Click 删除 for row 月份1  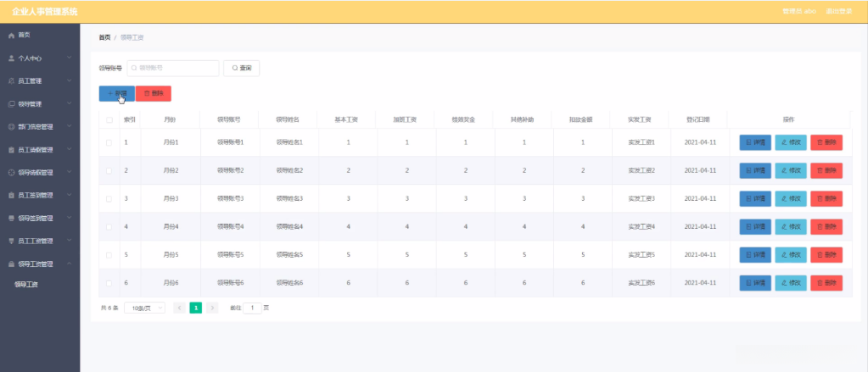pyautogui.click(x=826, y=142)
